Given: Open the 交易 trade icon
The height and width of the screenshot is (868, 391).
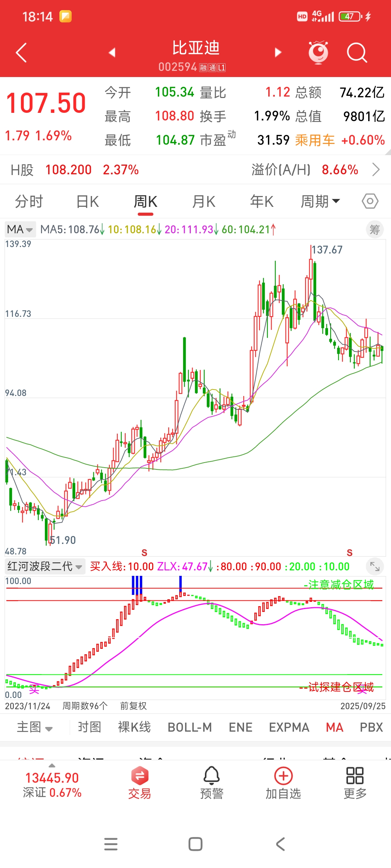Looking at the screenshot, I should pyautogui.click(x=139, y=783).
